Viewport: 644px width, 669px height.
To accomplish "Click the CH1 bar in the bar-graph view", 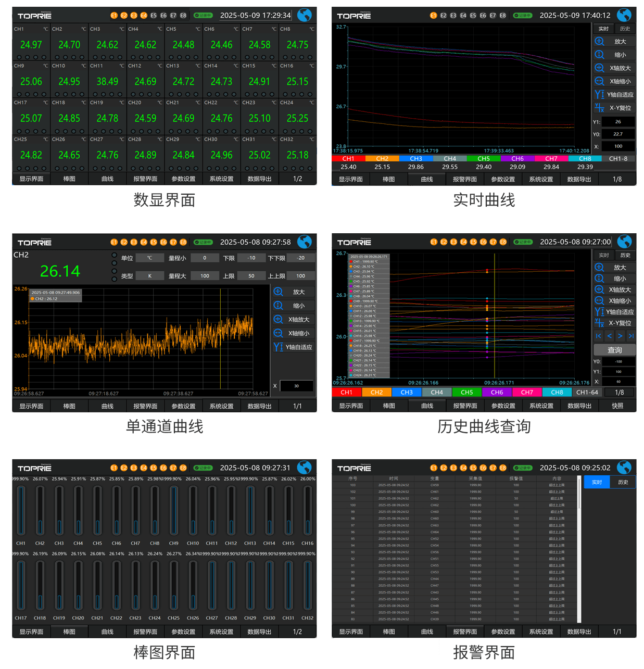I will [x=21, y=510].
